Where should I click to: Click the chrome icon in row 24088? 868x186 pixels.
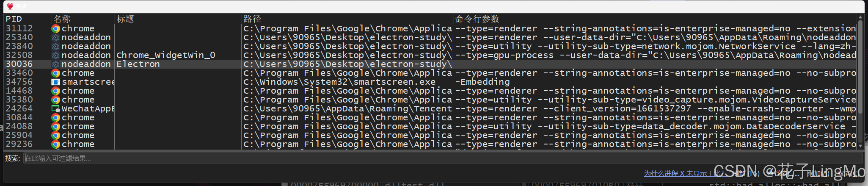pyautogui.click(x=56, y=127)
